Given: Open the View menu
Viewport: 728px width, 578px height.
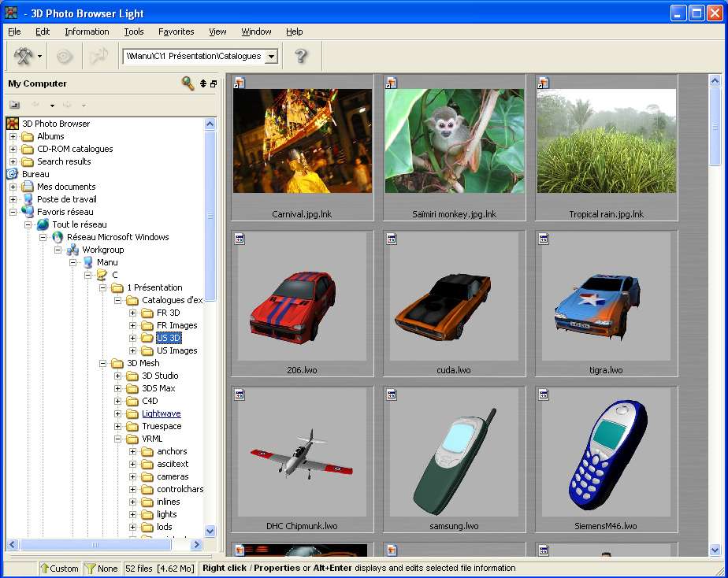Looking at the screenshot, I should pos(217,31).
